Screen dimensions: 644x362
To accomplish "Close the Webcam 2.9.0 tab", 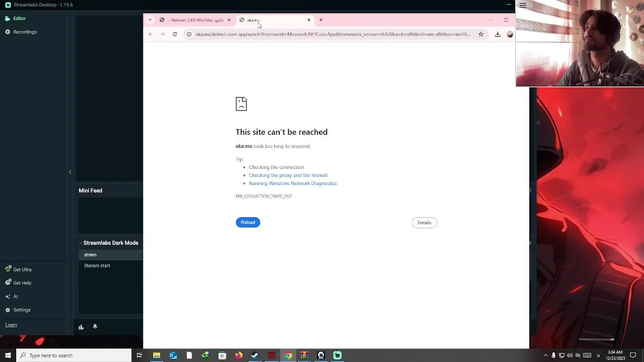I will [229, 20].
